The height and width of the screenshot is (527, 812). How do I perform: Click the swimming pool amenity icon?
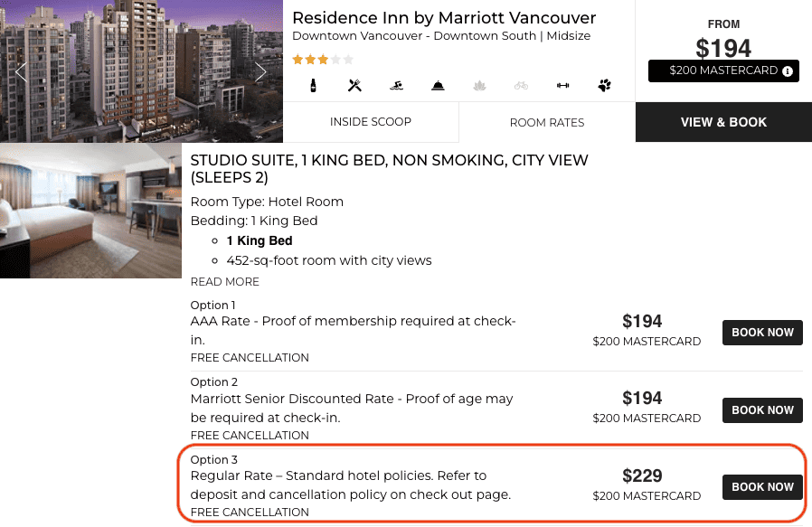[x=396, y=86]
